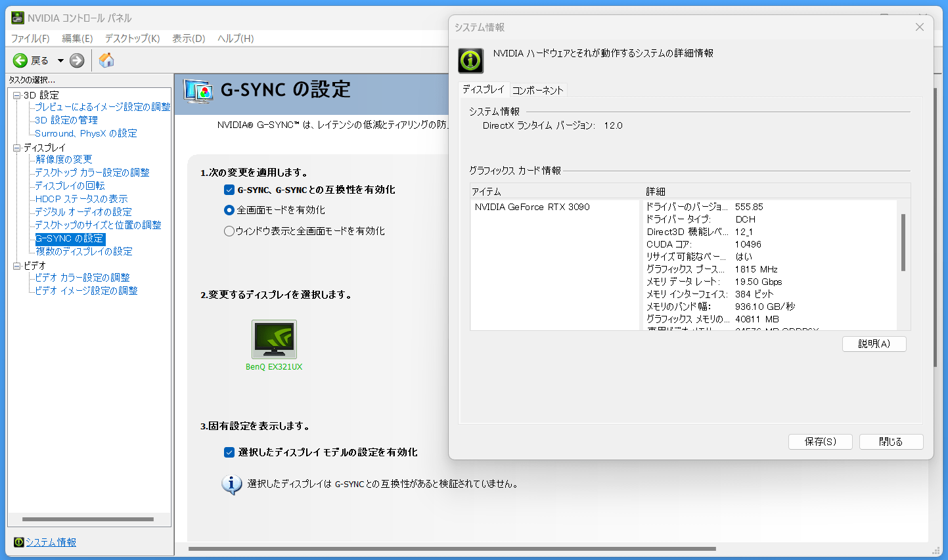Image resolution: width=948 pixels, height=560 pixels.
Task: Select デスクトップのサイズと位置の調整 in tree
Action: click(x=98, y=225)
